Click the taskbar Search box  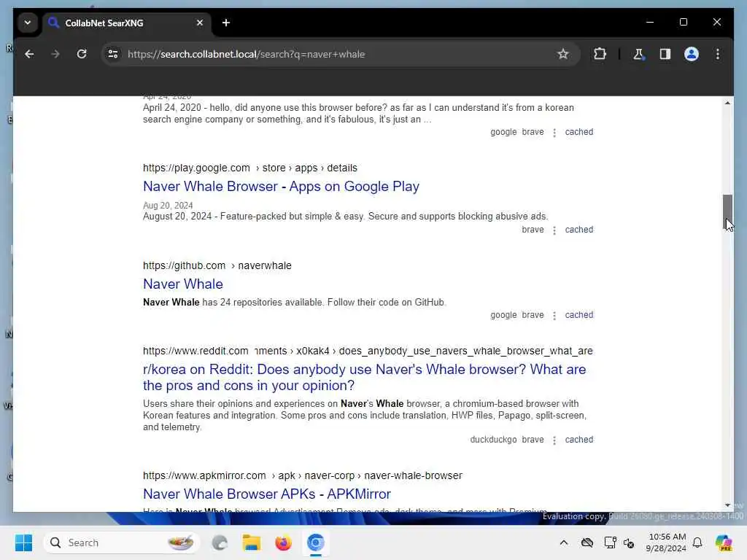[x=122, y=542]
